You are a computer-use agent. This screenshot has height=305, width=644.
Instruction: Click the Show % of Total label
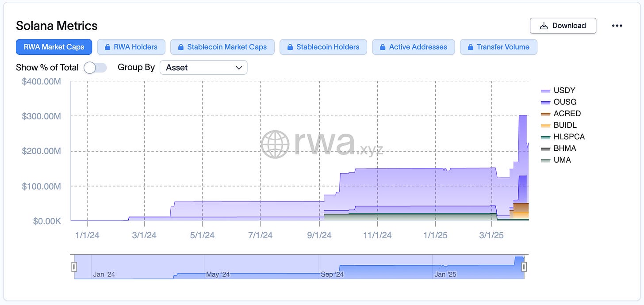click(47, 68)
